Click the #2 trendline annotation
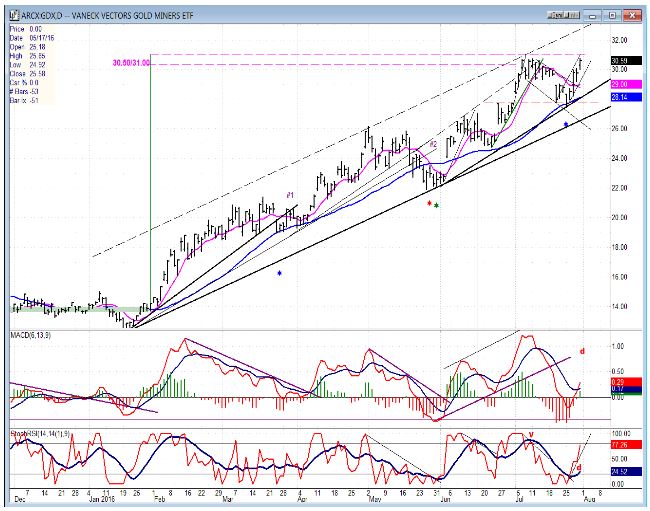Viewport: 650px width, 511px height. [x=433, y=144]
